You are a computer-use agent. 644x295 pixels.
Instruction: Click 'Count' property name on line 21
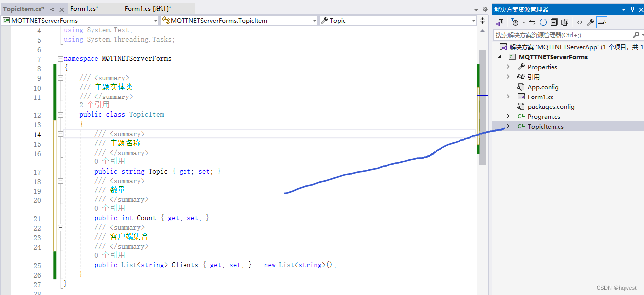(146, 218)
